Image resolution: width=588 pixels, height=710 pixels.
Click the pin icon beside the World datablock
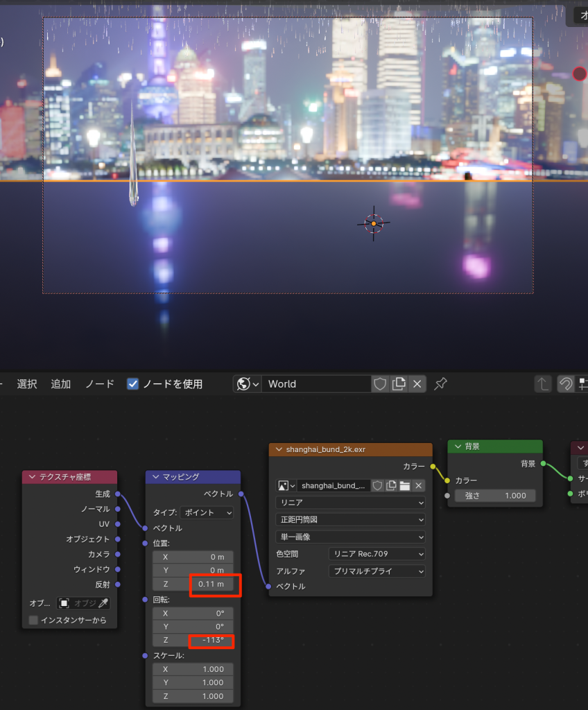pyautogui.click(x=440, y=384)
